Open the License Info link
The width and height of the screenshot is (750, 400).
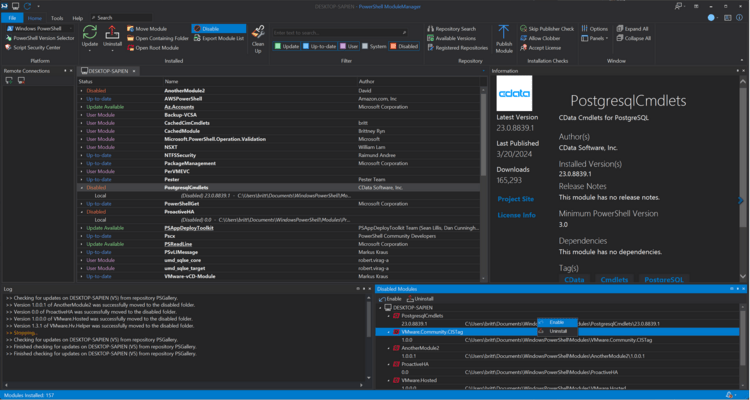517,215
